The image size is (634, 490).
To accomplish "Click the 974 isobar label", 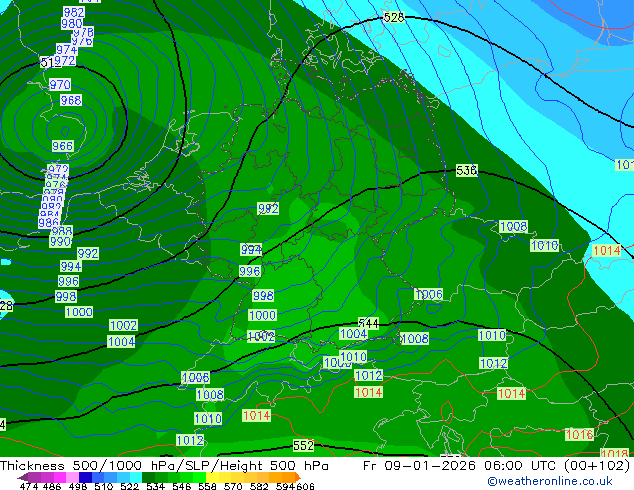I will point(66,50).
